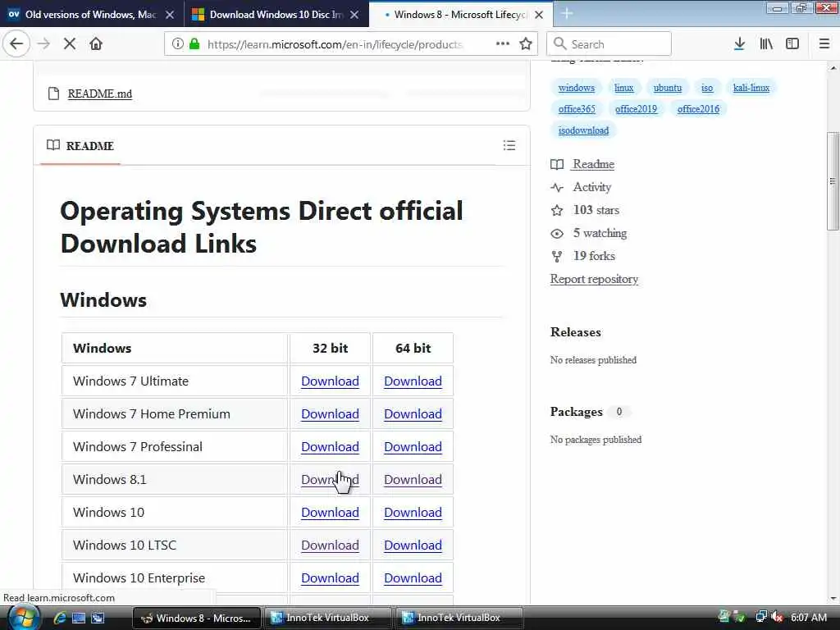Screen dimensions: 840x630
Task: Open the office2016 topic tag
Action: pos(698,109)
